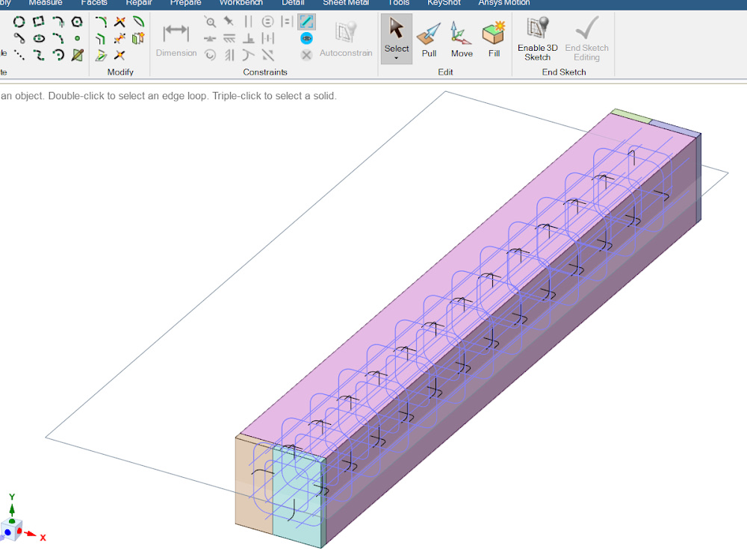
Task: Click the Concentric circle constraint icon
Action: click(267, 22)
